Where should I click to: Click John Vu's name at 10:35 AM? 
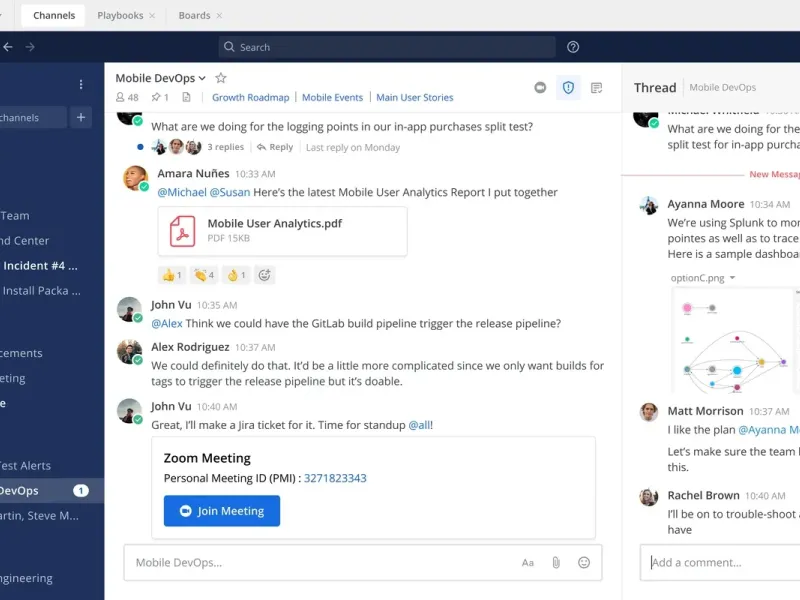pos(171,305)
